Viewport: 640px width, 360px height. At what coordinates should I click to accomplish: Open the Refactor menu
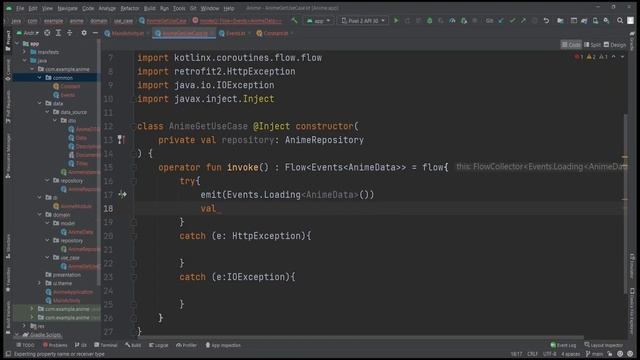(130, 8)
